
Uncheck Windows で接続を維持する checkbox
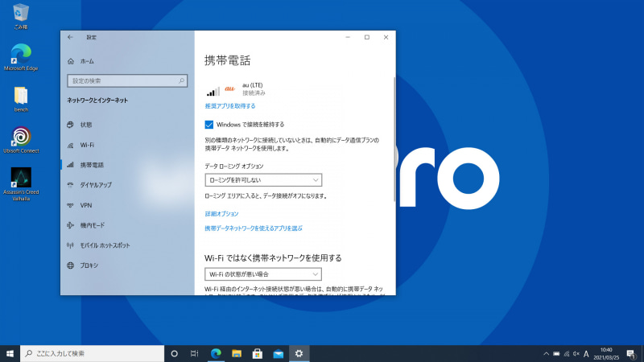coord(209,125)
